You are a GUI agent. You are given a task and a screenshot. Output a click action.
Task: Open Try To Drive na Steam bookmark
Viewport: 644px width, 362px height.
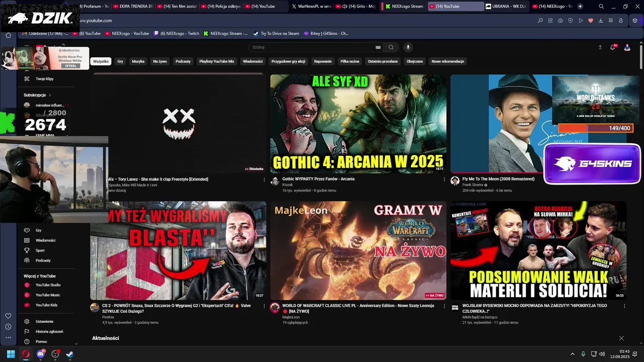(276, 34)
